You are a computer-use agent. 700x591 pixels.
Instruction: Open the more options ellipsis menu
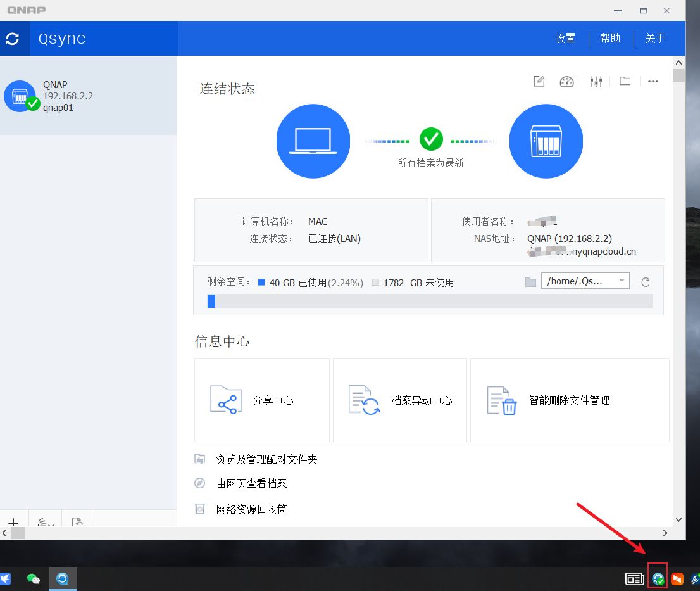click(653, 81)
